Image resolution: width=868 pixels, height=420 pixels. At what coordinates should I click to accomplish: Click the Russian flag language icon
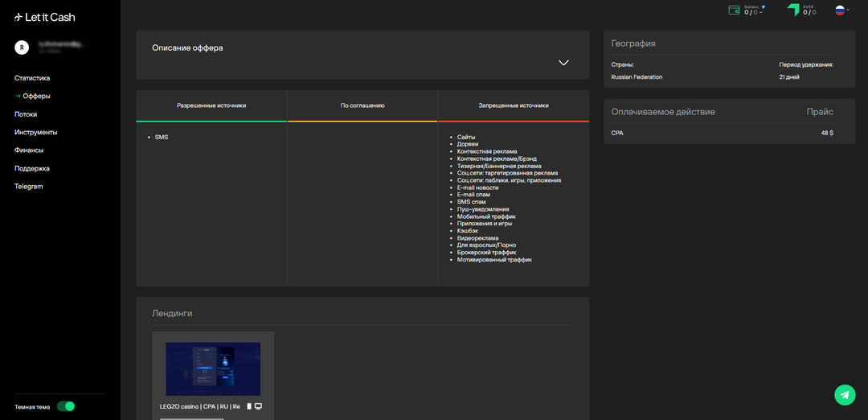[x=840, y=10]
